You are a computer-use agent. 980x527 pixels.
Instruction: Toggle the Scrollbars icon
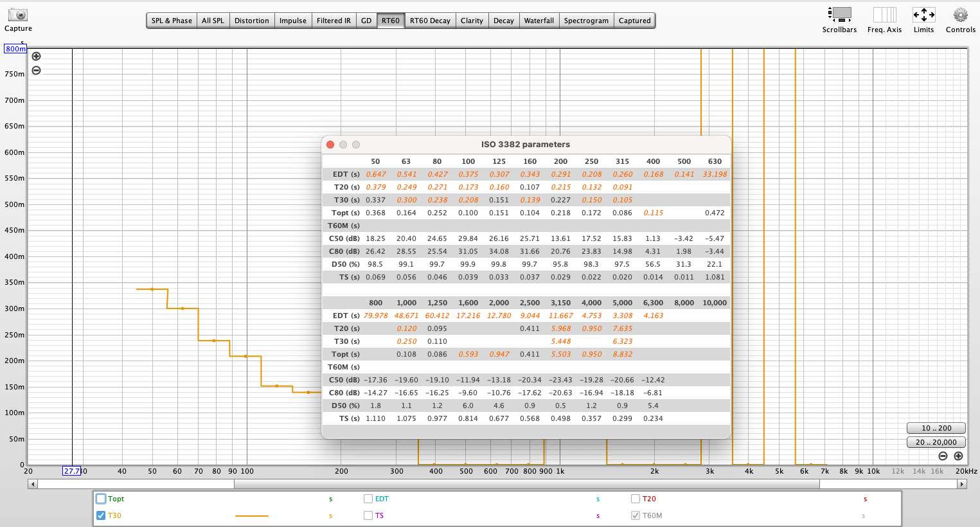tap(839, 14)
